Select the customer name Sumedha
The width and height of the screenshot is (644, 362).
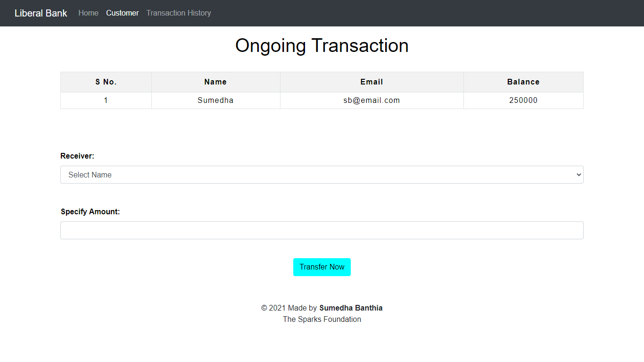pos(215,100)
